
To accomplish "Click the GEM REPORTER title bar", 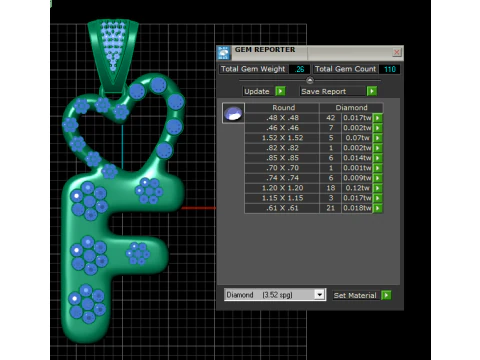I will [310, 52].
